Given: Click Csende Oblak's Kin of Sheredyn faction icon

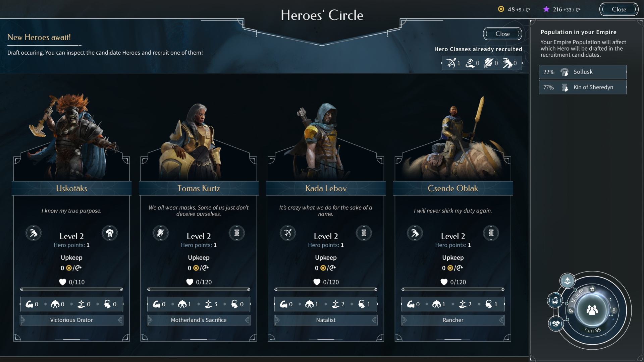Looking at the screenshot, I should pos(491,233).
